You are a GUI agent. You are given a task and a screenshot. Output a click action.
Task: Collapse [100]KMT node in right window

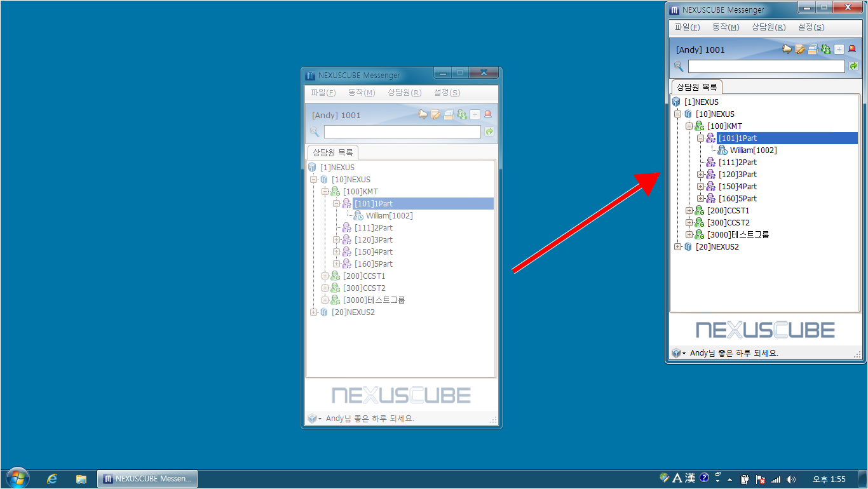pyautogui.click(x=689, y=126)
